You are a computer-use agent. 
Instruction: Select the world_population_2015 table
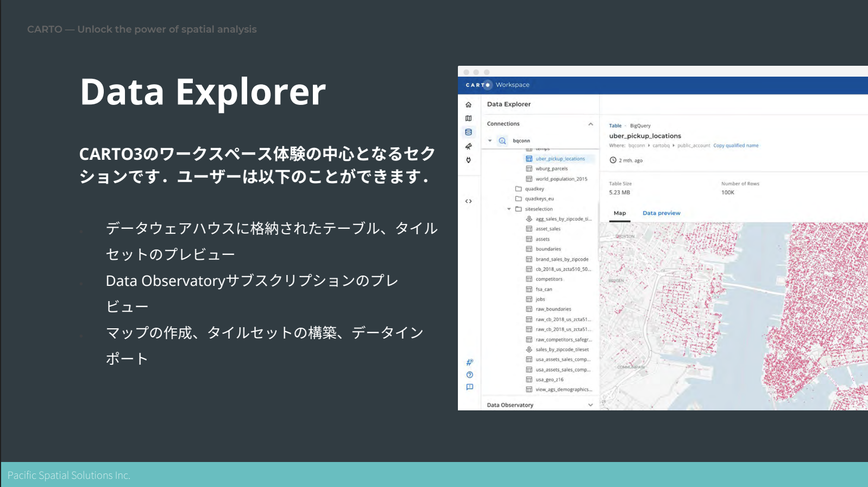(561, 179)
